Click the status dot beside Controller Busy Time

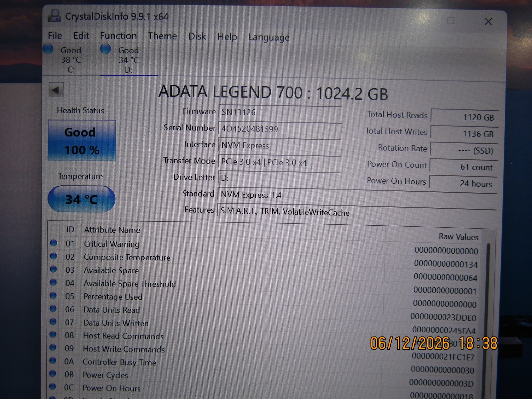[52, 360]
